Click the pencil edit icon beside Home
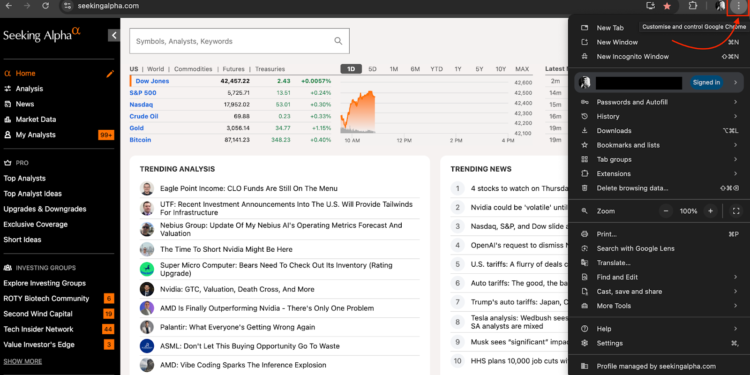The height and width of the screenshot is (375, 750). (110, 74)
